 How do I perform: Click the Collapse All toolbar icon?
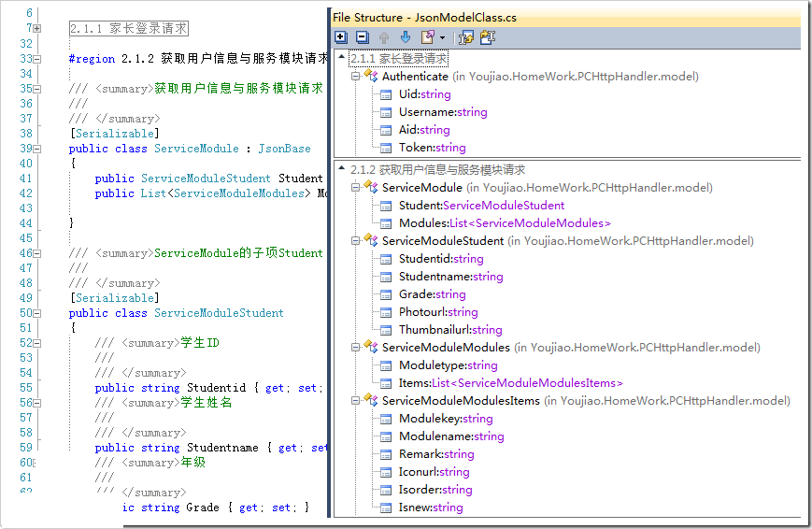pyautogui.click(x=363, y=37)
